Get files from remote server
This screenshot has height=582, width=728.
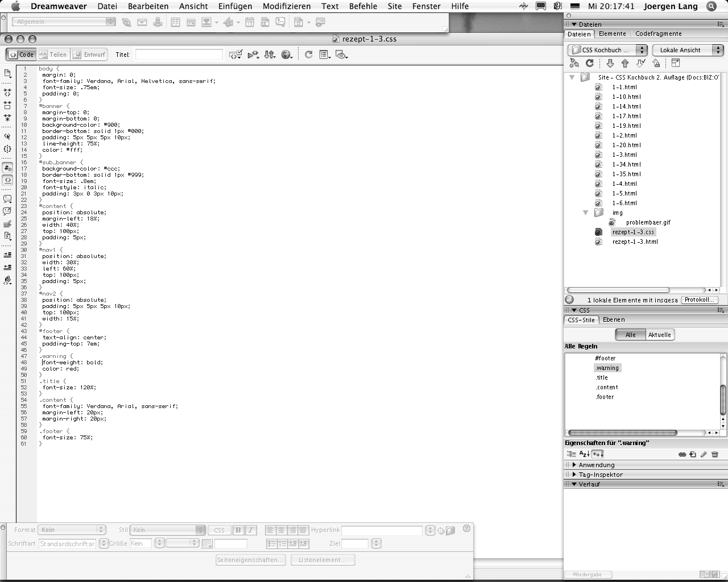click(610, 63)
